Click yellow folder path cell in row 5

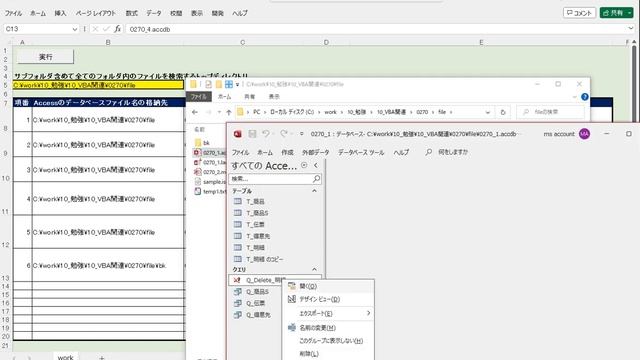[x=98, y=85]
